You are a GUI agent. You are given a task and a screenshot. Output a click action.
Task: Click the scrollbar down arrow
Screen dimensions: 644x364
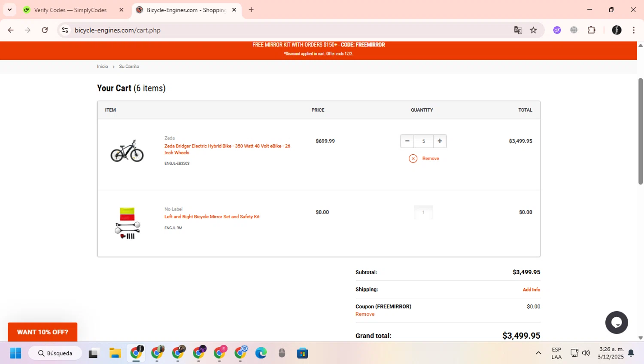coord(641,338)
